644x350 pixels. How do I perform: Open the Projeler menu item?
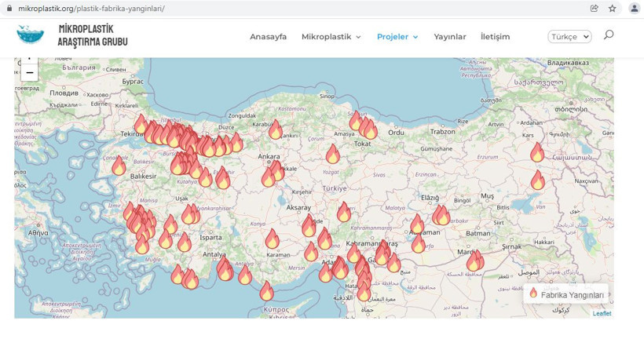pos(393,37)
